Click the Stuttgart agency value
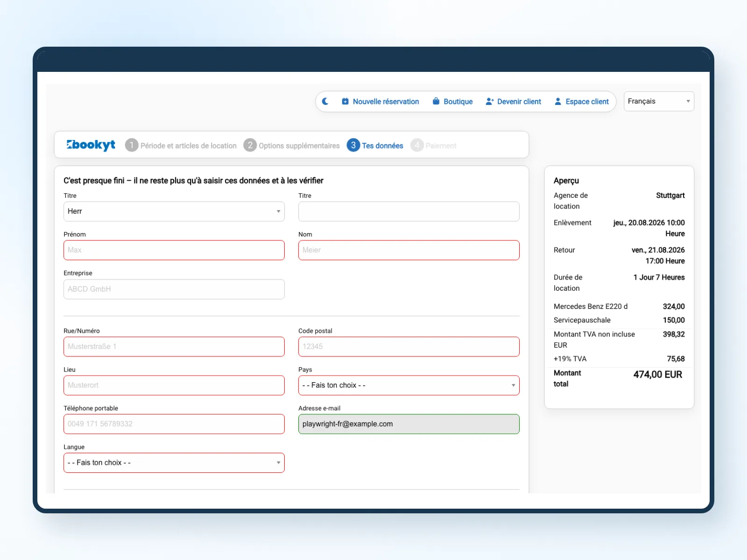Image resolution: width=747 pixels, height=560 pixels. 670,195
